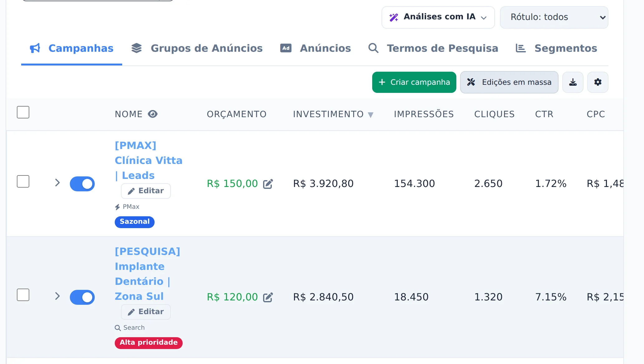
Task: Click Editar under Implante Dentário campaign
Action: tap(146, 312)
